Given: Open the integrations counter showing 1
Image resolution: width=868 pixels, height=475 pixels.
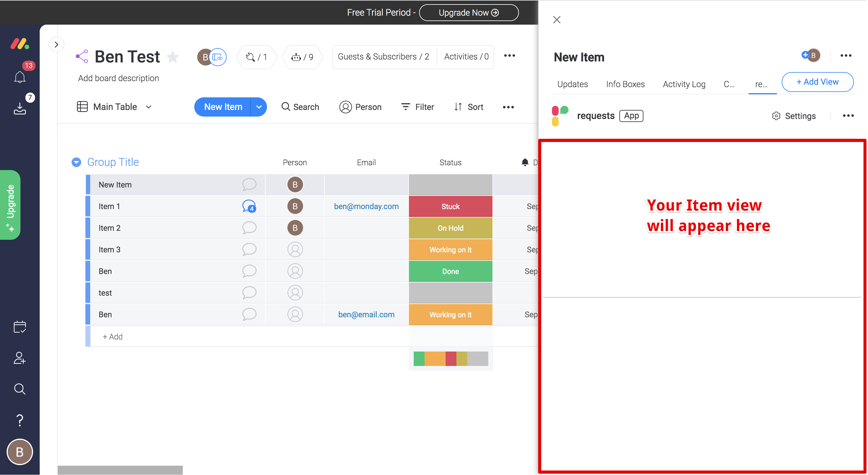Looking at the screenshot, I should (x=256, y=57).
